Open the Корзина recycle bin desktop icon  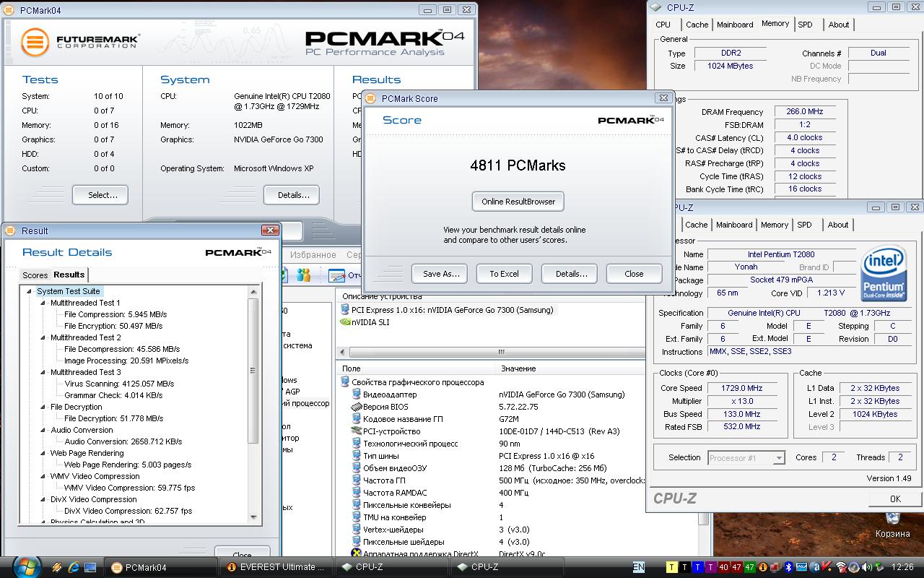[892, 525]
